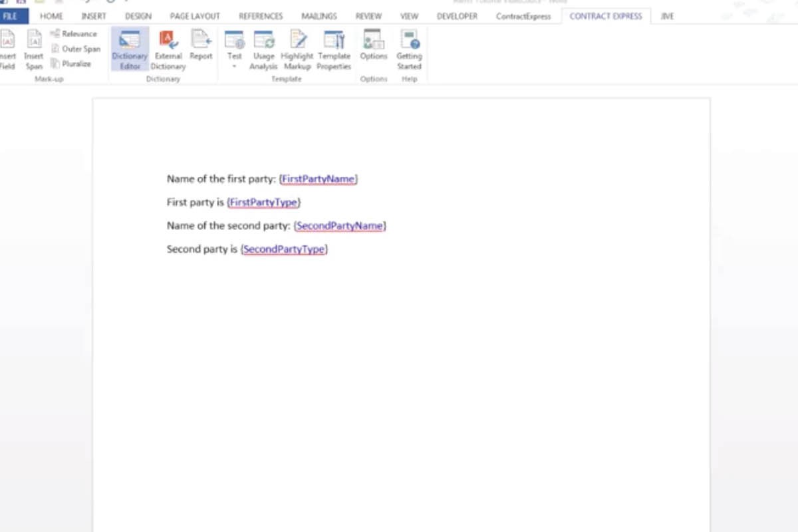Switch to the REFERENCES ribbon tab
The image size is (798, 532).
(x=261, y=16)
